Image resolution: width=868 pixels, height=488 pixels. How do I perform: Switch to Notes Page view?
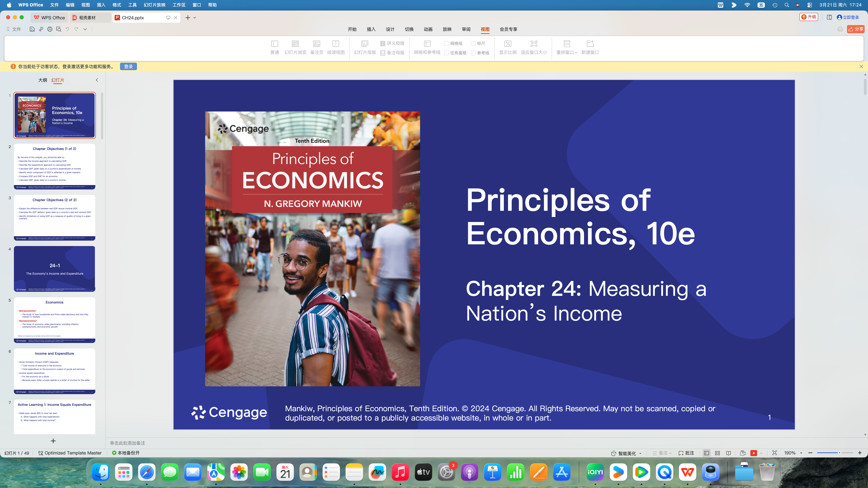[x=316, y=47]
